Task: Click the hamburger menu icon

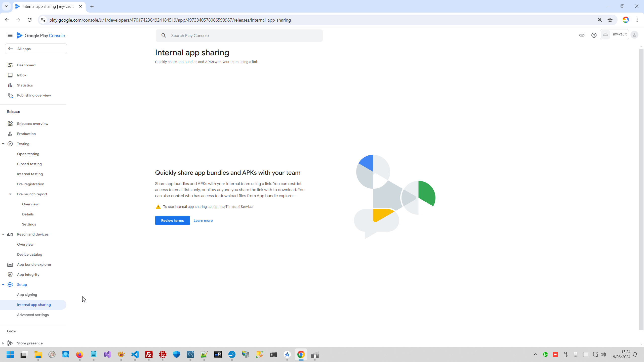Action: click(x=10, y=35)
